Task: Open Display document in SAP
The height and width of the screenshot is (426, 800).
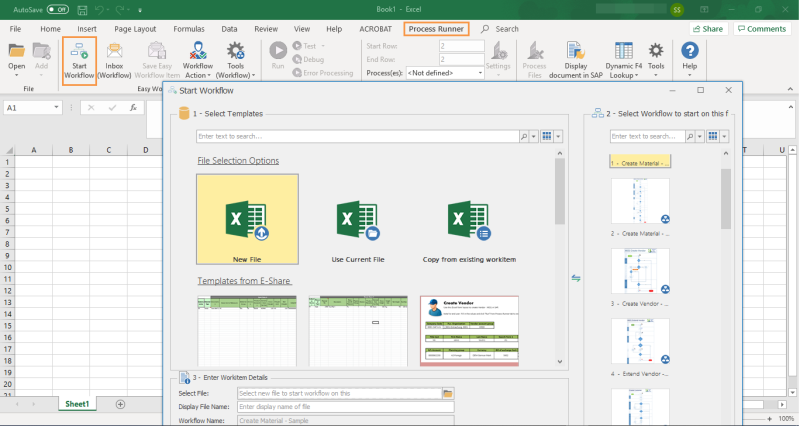Action: 576,60
